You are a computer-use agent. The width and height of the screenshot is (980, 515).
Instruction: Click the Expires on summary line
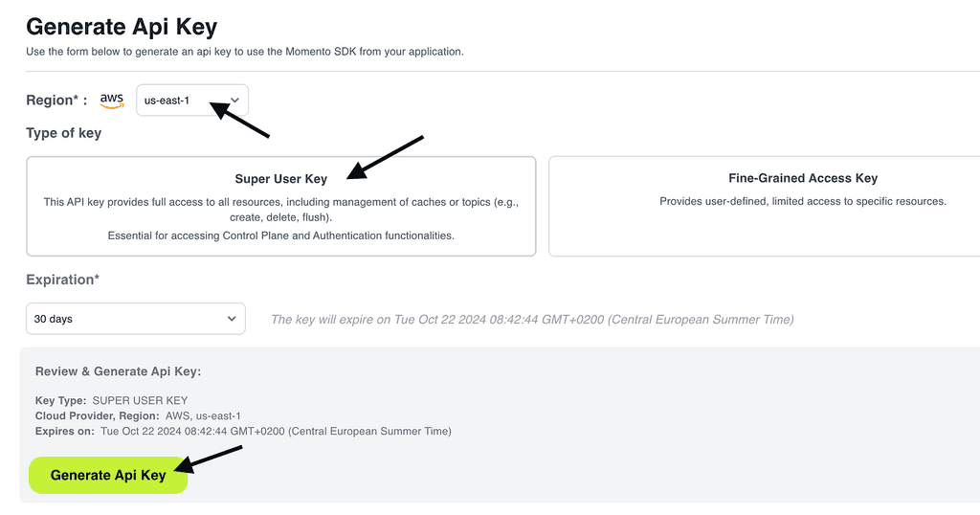[243, 431]
